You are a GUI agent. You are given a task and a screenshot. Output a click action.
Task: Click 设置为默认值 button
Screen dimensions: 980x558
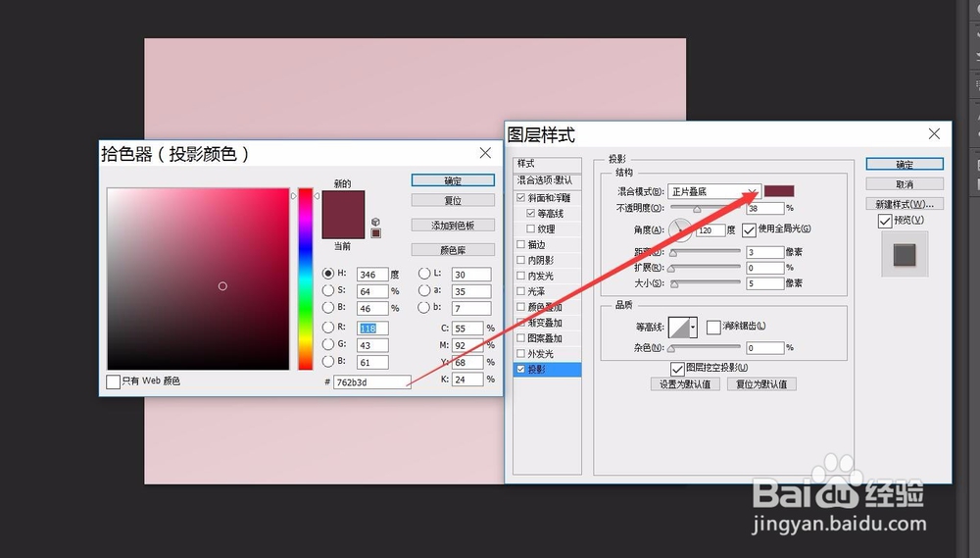click(685, 384)
